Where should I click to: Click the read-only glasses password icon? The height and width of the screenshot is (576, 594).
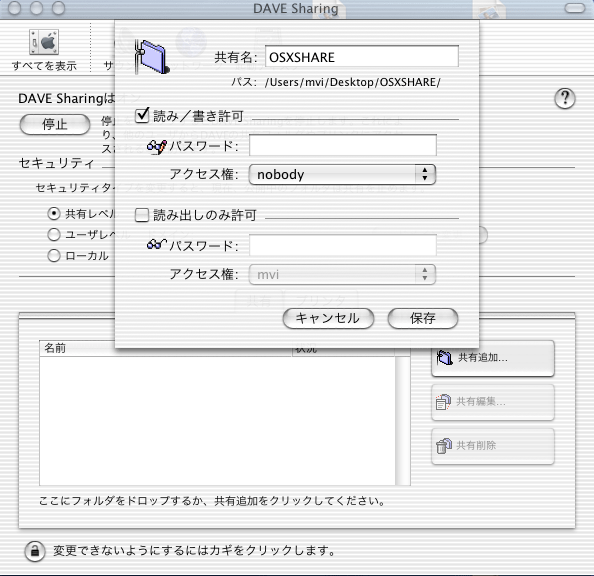coord(156,244)
